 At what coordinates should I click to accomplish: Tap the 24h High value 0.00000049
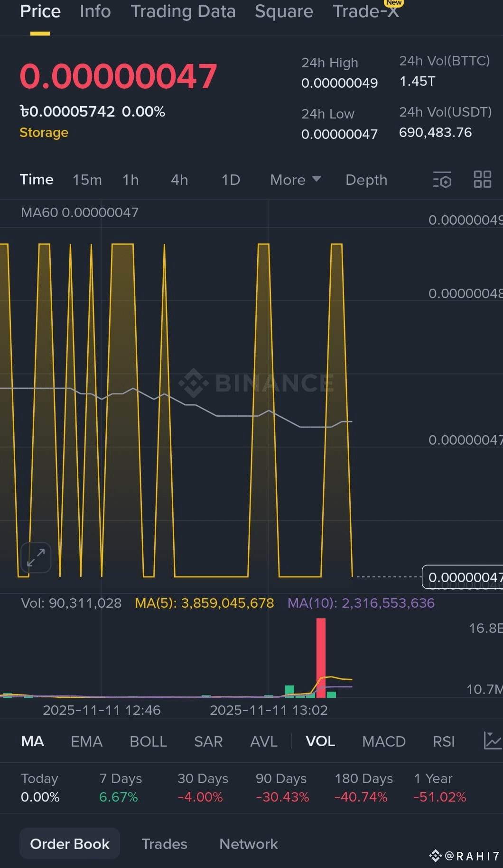pos(339,83)
